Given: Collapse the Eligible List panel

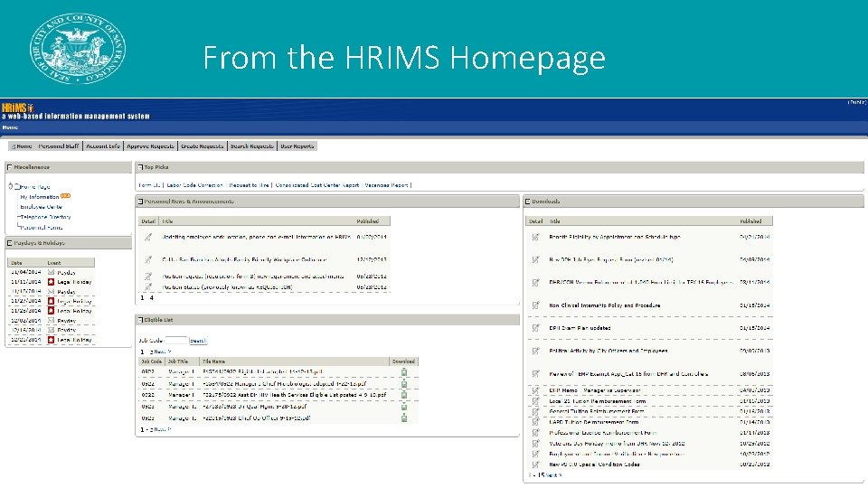Looking at the screenshot, I should (140, 320).
